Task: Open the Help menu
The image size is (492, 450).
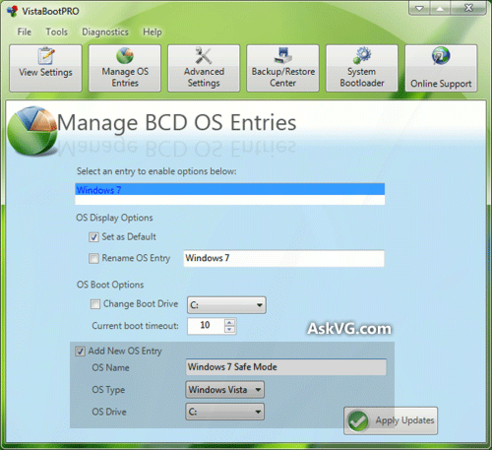Action: [152, 32]
